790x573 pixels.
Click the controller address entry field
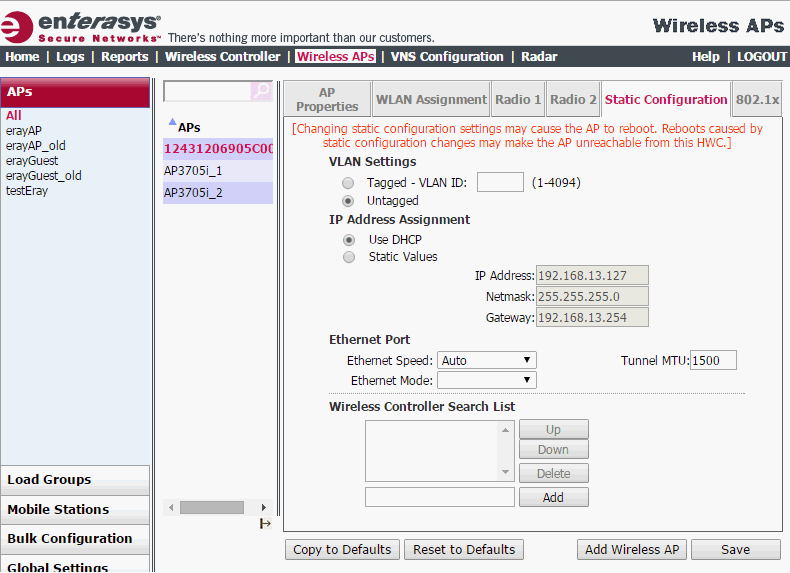click(x=440, y=497)
